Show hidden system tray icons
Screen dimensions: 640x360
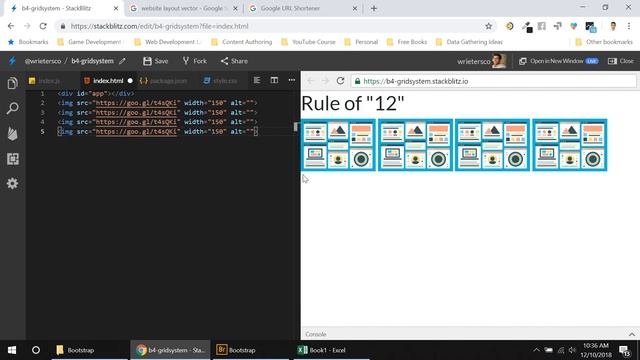(x=536, y=350)
